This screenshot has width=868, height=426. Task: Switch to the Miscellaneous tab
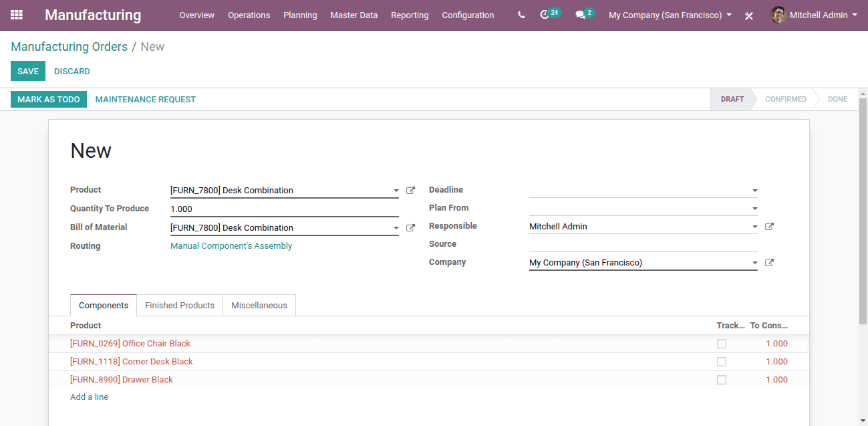point(259,305)
